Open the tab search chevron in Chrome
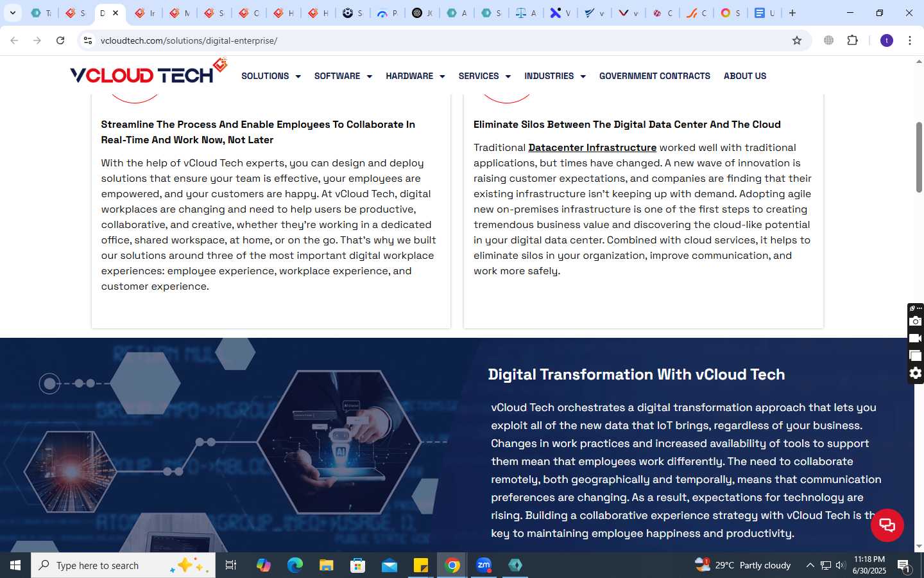The image size is (924, 578). pos(12,13)
